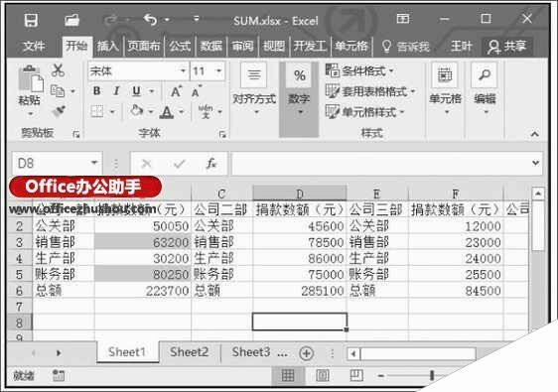
Task: Click the zoom slider handle in status bar
Action: (432, 375)
